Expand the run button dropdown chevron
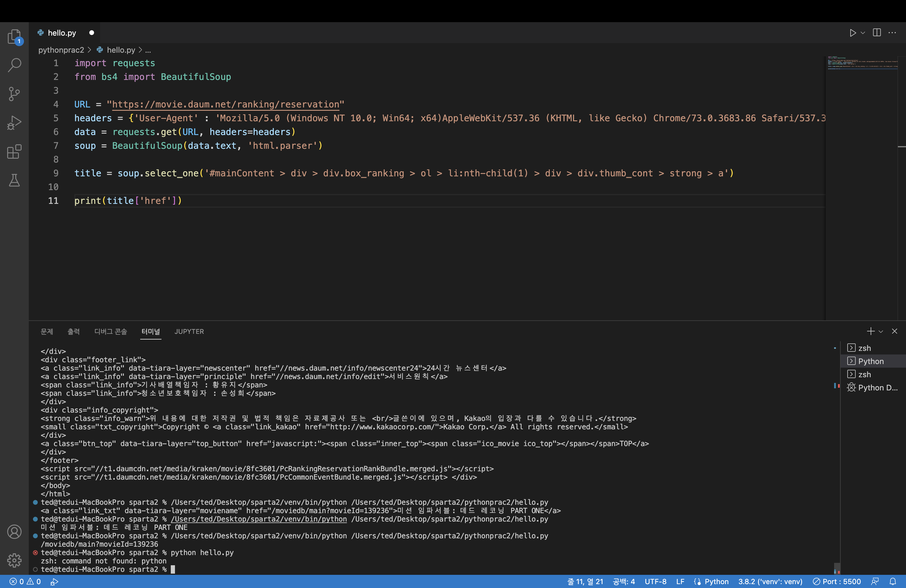The image size is (906, 588). coord(863,33)
